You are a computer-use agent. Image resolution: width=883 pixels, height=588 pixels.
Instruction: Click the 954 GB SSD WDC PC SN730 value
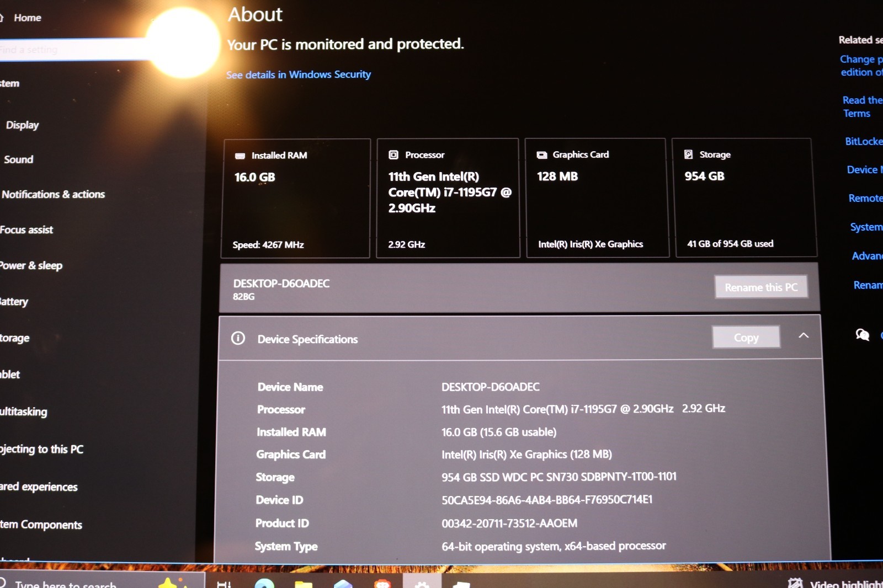click(x=559, y=477)
